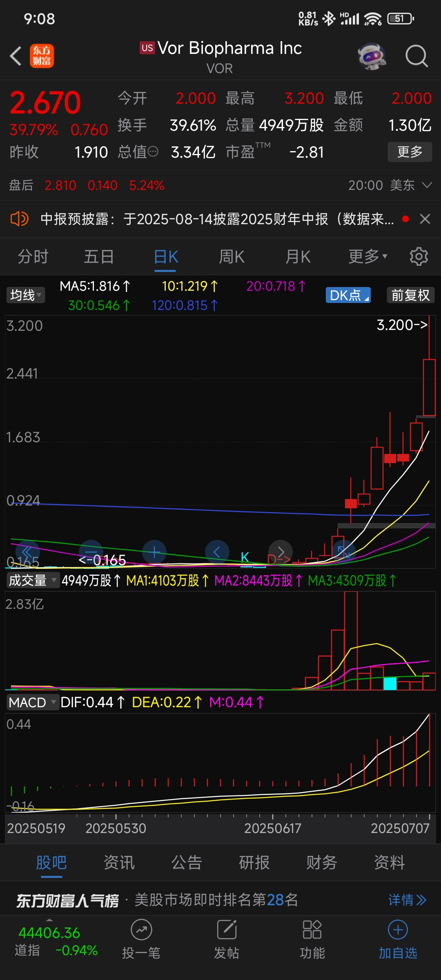The height and width of the screenshot is (980, 441).
Task: Tap the battery status icon
Action: (401, 18)
